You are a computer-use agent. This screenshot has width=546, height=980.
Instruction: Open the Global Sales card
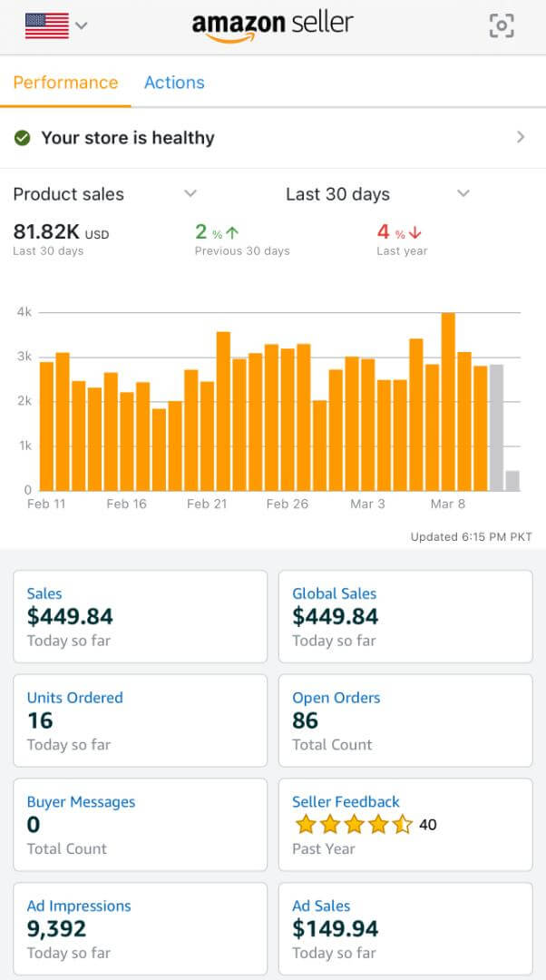(x=405, y=616)
